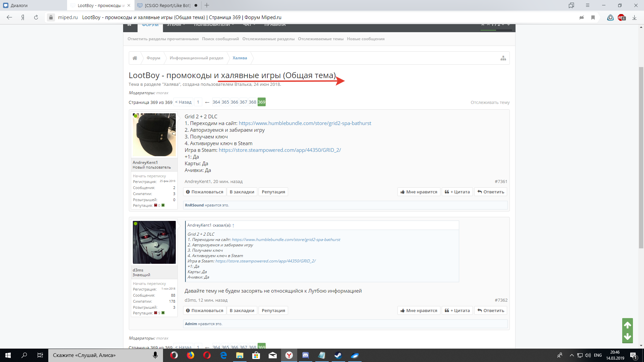Screen dimensions: 644x362
Task: Click Отслеживать тему
Action: point(490,103)
